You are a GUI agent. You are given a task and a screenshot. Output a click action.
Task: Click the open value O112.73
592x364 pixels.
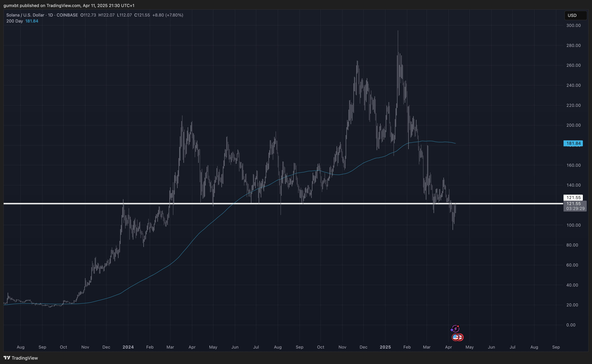point(88,15)
